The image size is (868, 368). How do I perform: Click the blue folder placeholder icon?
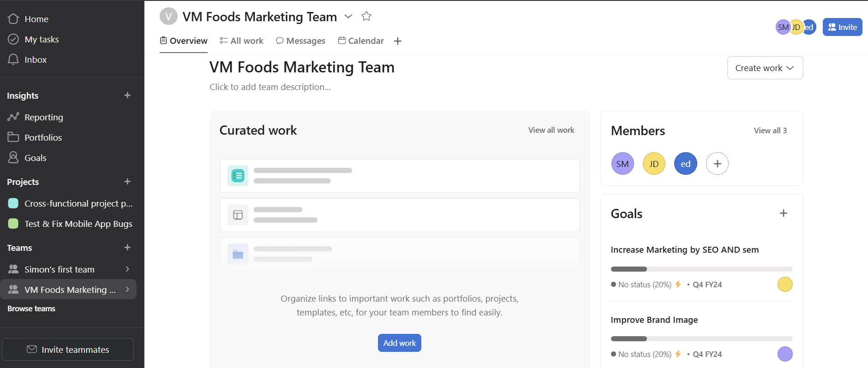pyautogui.click(x=238, y=254)
